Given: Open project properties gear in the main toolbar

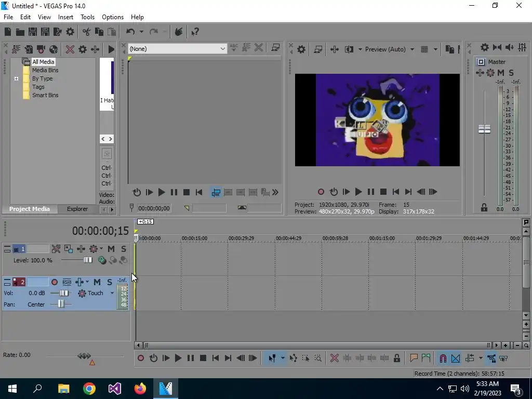Looking at the screenshot, I should pos(70,32).
